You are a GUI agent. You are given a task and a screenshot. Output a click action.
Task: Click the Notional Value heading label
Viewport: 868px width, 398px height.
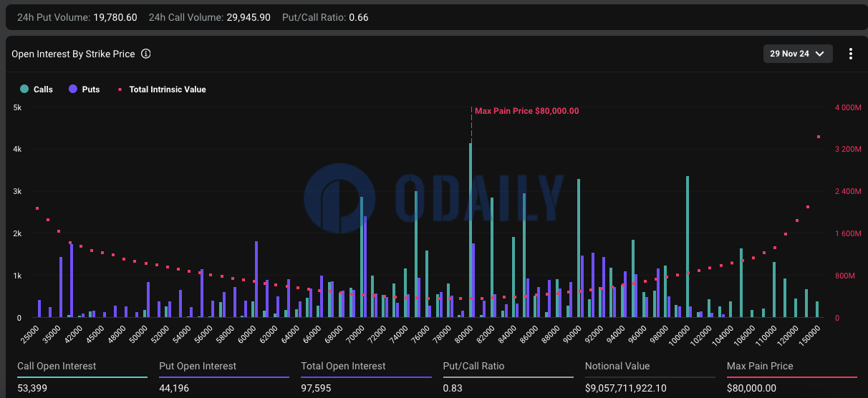[x=617, y=366]
